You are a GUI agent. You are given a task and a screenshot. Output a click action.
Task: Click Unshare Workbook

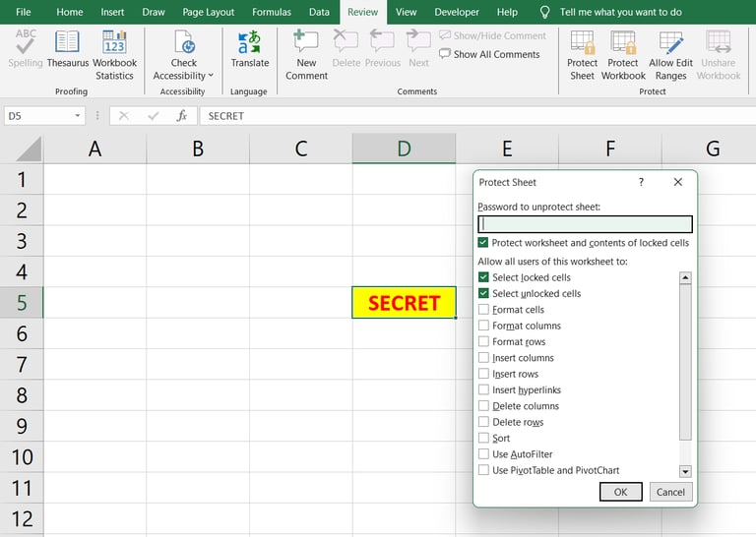[719, 54]
